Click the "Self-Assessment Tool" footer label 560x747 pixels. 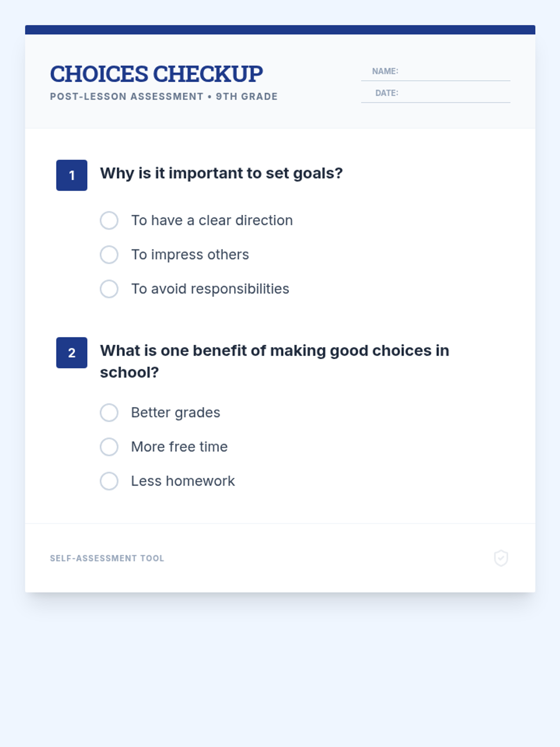coord(107,558)
